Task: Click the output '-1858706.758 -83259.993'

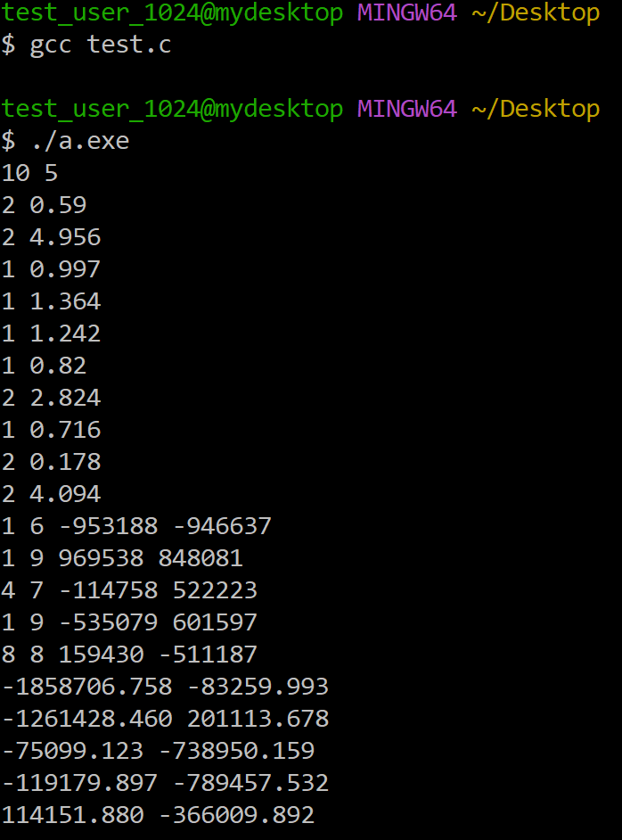Action: (165, 688)
